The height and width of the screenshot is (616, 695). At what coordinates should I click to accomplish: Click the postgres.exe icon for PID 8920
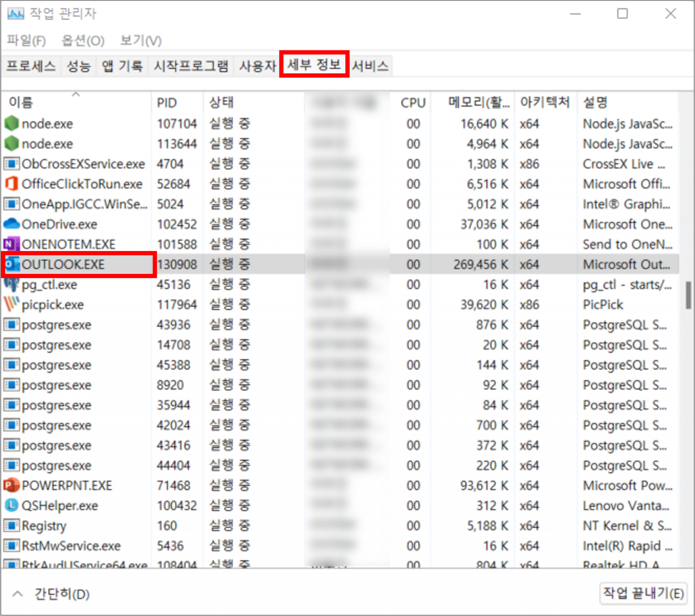12,385
